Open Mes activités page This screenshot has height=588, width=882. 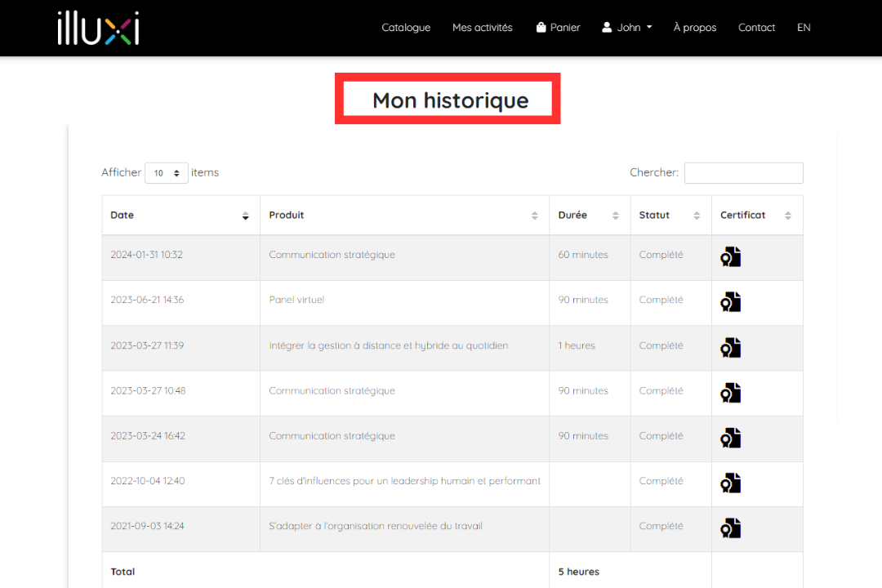tap(482, 28)
